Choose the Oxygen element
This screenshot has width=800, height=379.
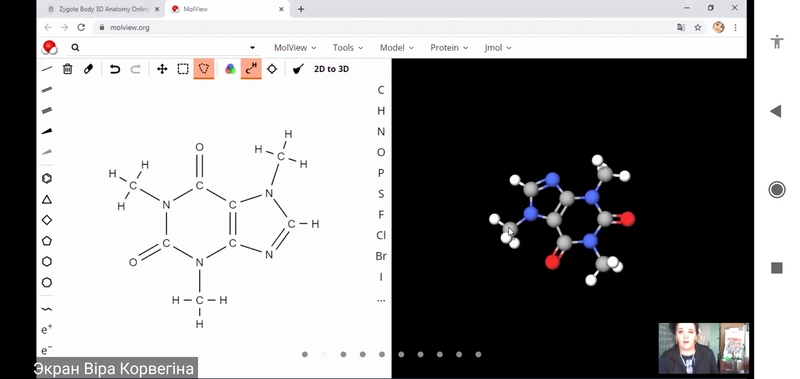point(381,153)
